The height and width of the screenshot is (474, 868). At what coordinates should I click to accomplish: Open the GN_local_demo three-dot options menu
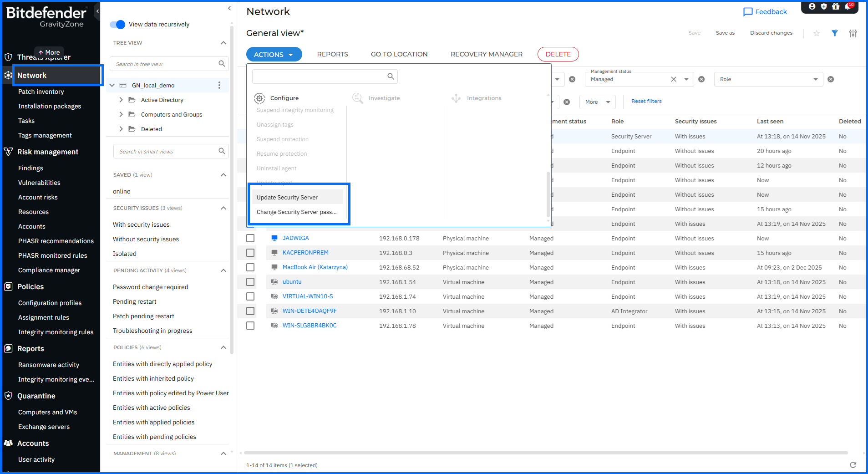219,85
